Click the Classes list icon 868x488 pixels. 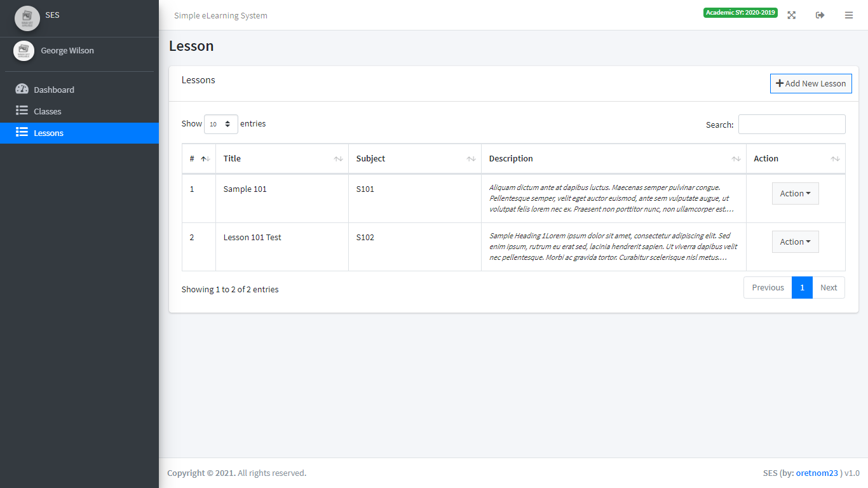22,111
